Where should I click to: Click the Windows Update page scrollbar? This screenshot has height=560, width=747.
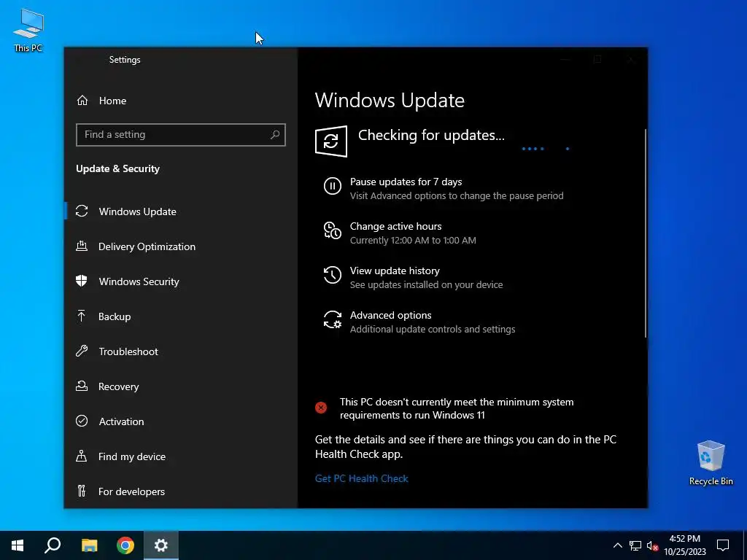click(x=646, y=233)
